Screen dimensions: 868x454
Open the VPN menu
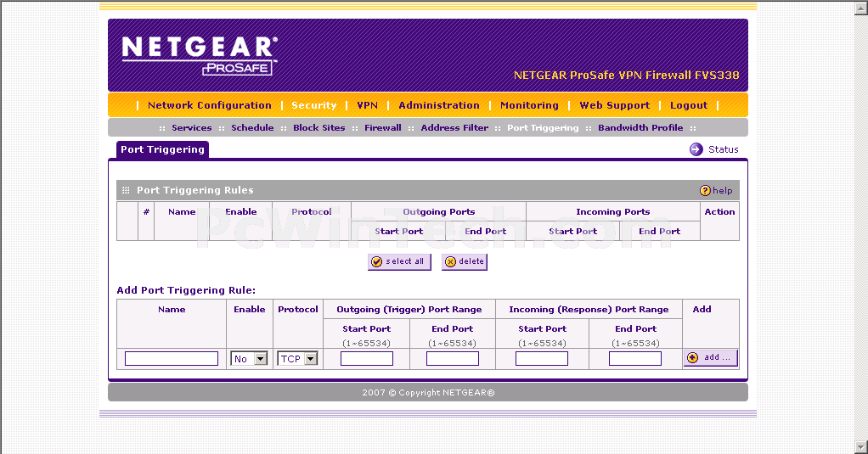[367, 105]
